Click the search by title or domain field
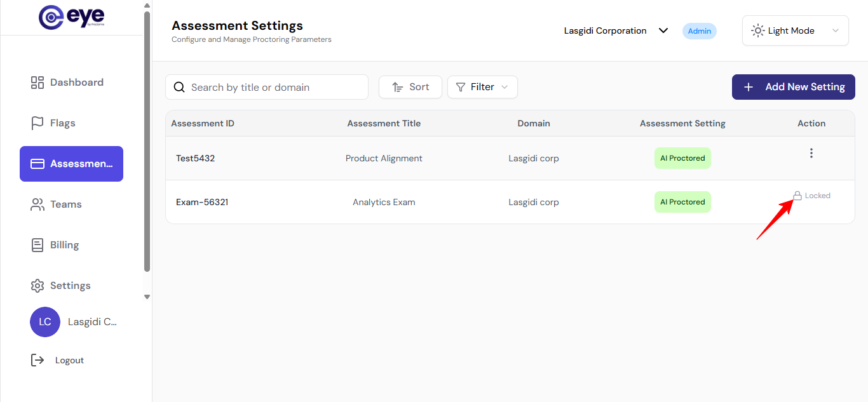868x402 pixels. tap(267, 87)
